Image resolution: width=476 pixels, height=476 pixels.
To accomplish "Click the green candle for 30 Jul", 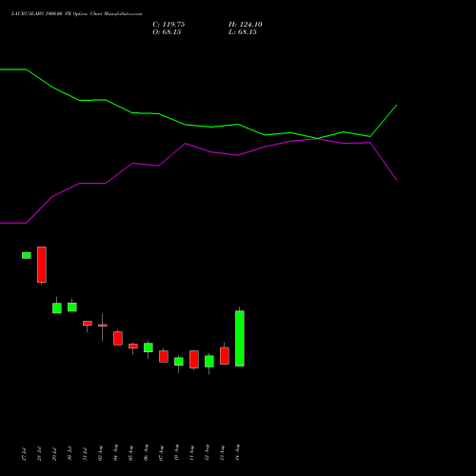I will tap(72, 307).
